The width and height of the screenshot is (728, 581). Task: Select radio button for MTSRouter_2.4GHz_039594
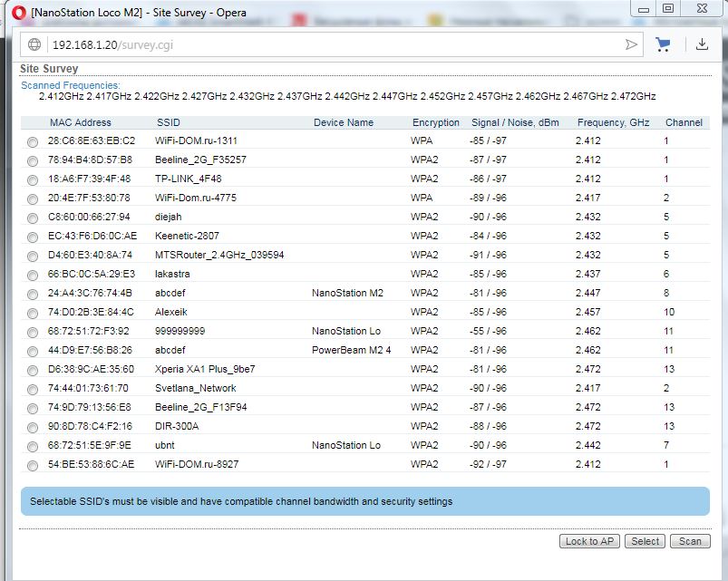(33, 257)
